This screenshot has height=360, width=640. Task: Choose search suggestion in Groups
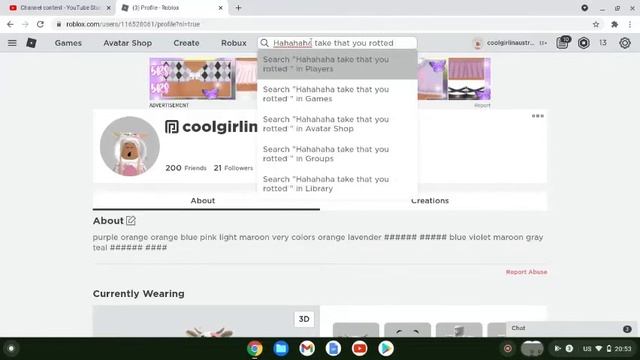pos(337,154)
